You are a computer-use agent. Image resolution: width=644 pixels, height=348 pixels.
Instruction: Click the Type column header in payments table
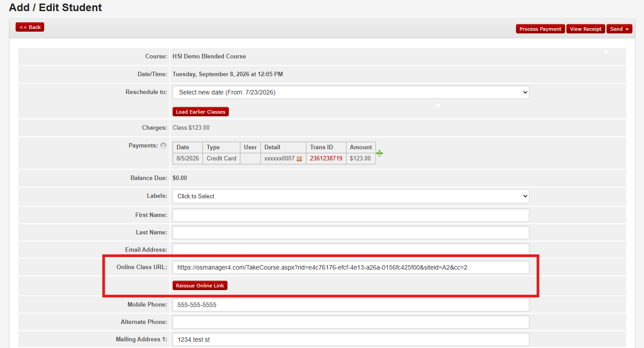pyautogui.click(x=221, y=147)
